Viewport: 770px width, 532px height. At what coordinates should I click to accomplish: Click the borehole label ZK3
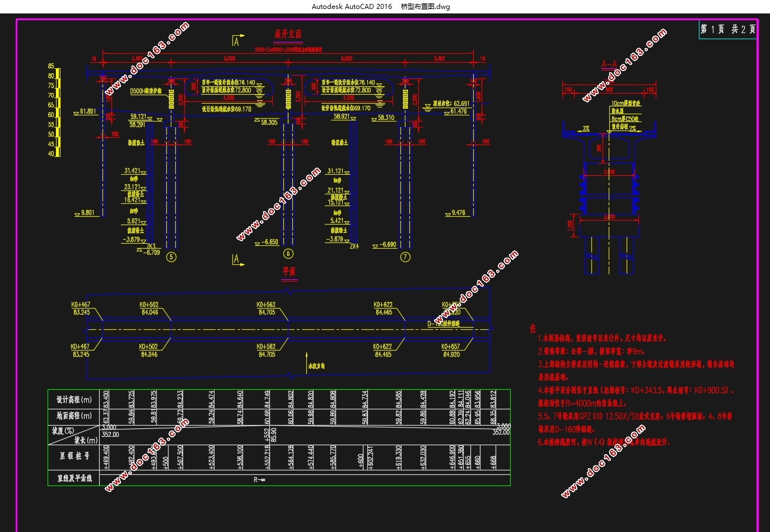click(x=151, y=246)
